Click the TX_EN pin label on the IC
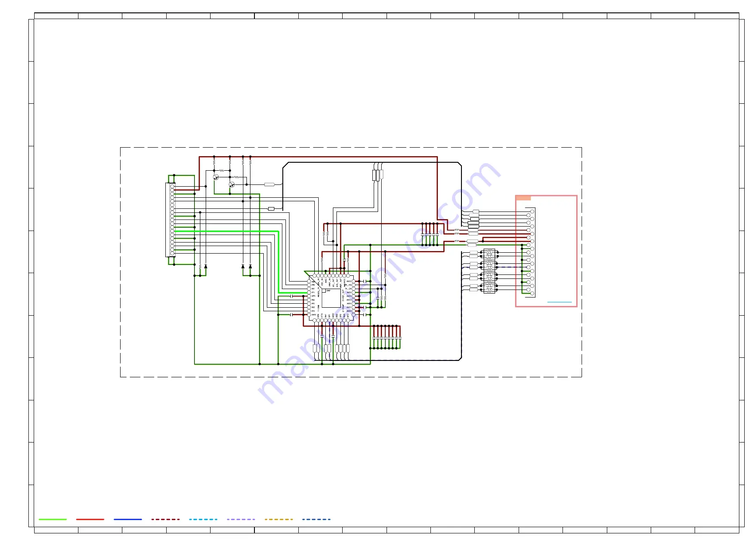This screenshot has height=560, width=754. click(348, 289)
